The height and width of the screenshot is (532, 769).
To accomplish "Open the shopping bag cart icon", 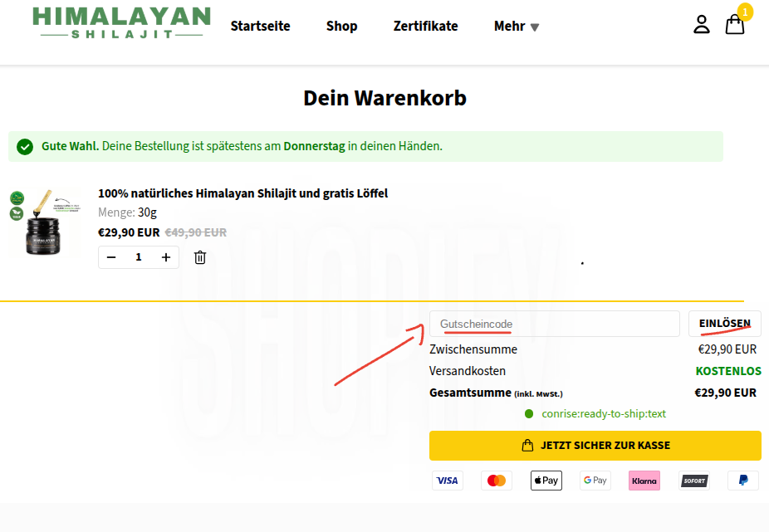I will click(x=734, y=25).
